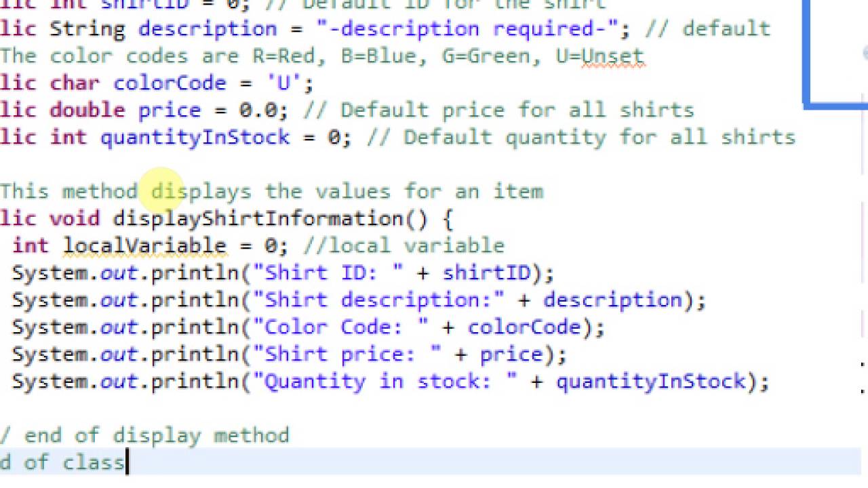Click the "Shirt description:" string literal
Image resolution: width=868 pixels, height=488 pixels.
click(378, 300)
